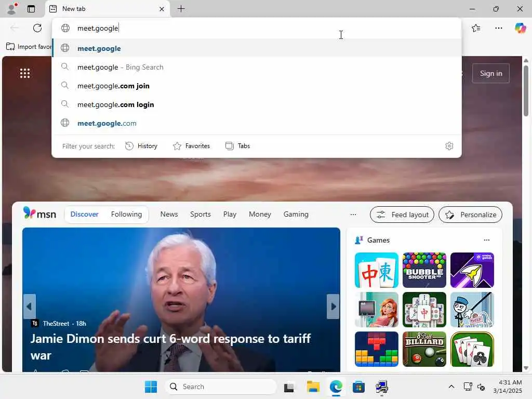Close the New tab tab

[x=162, y=9]
